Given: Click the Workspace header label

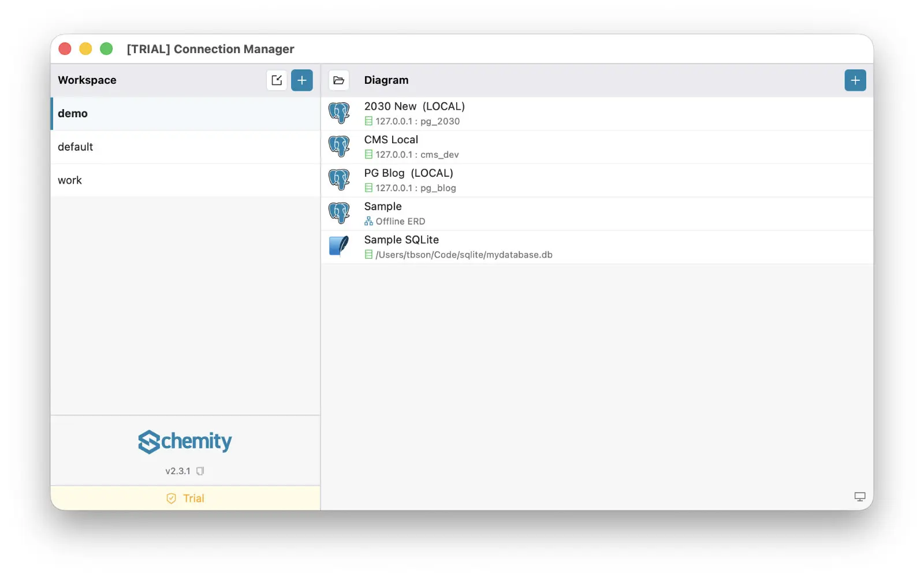Looking at the screenshot, I should (x=87, y=80).
